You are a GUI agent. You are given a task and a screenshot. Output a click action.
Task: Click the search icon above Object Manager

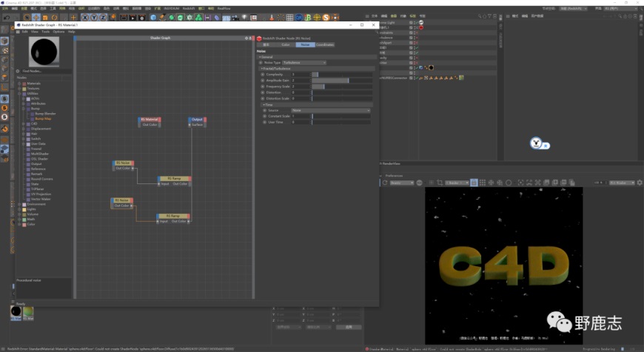480,16
